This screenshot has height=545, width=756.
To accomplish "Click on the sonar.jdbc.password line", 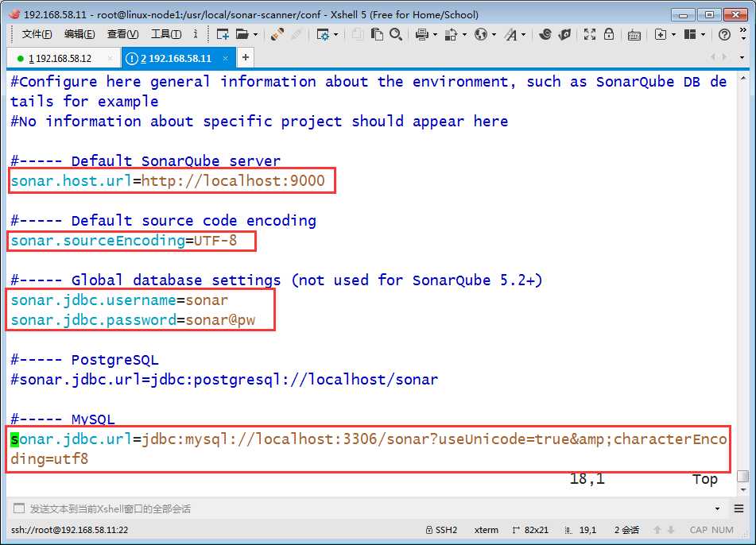I will tap(133, 320).
